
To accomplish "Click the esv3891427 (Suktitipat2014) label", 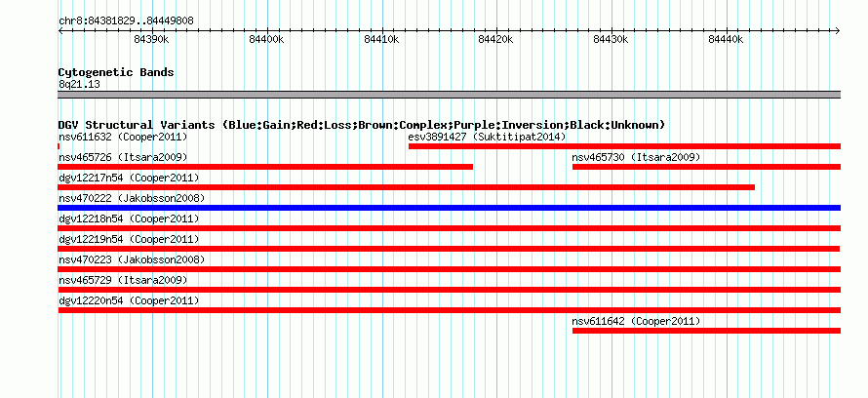I will coord(487,137).
